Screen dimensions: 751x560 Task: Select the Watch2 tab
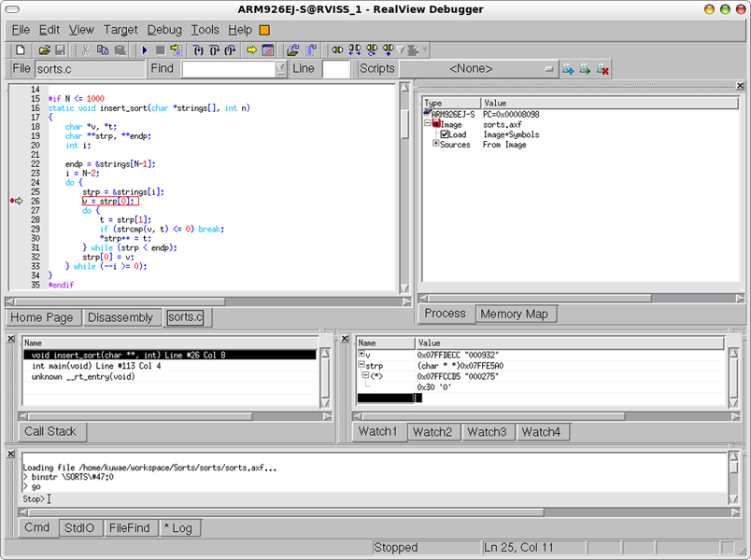tap(432, 432)
